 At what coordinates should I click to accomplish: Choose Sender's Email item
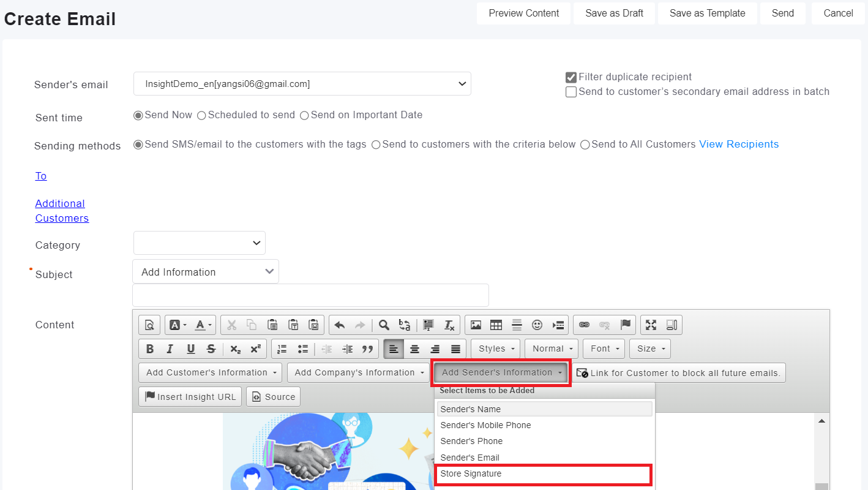pyautogui.click(x=545, y=458)
